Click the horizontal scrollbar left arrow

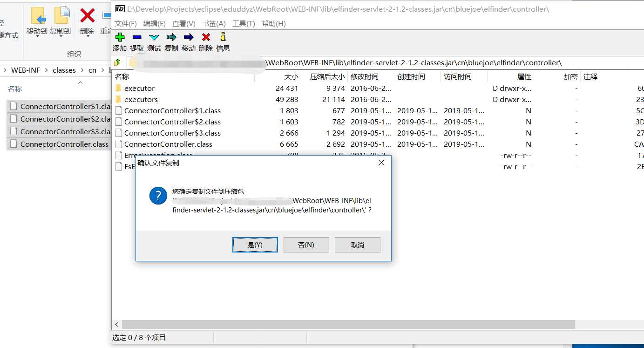117,324
